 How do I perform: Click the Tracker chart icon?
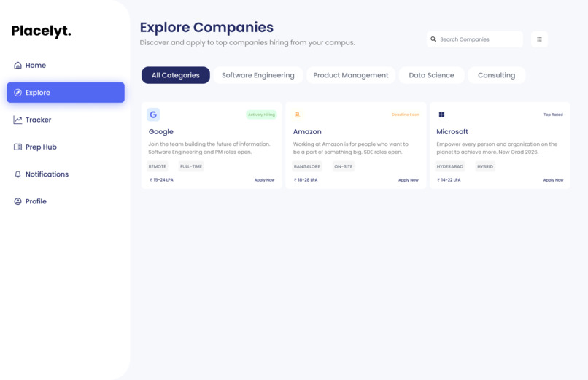[x=18, y=120]
